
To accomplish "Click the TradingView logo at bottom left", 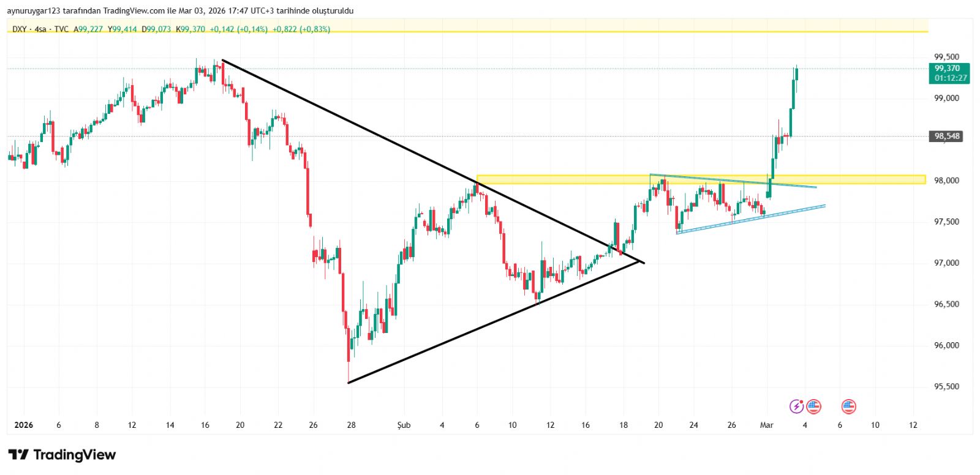I will point(62,455).
